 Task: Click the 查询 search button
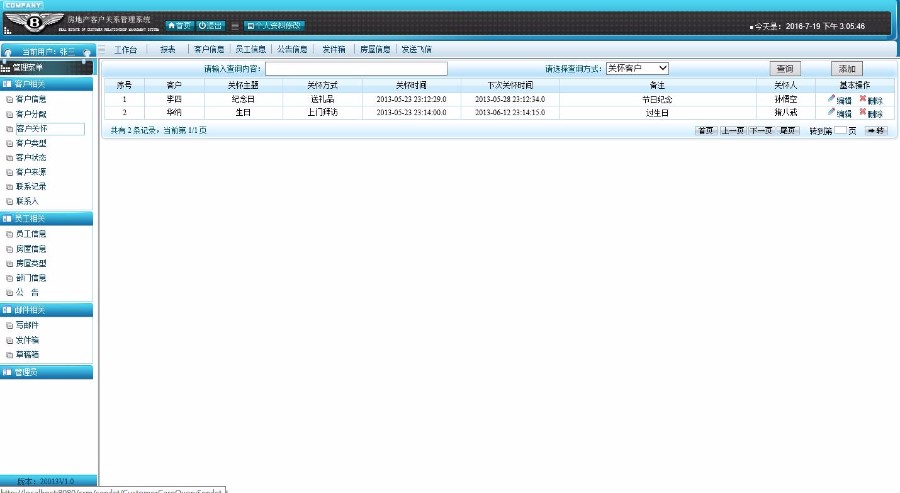pos(785,69)
